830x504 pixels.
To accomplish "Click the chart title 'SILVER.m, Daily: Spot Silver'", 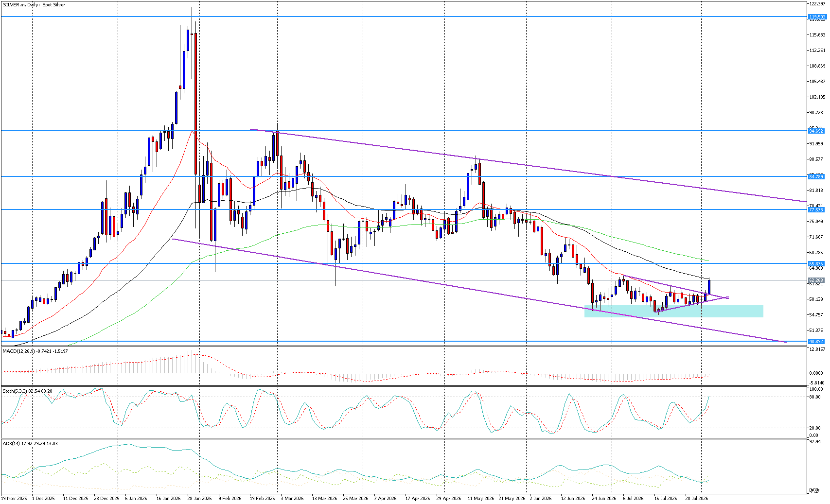I will coord(34,5).
